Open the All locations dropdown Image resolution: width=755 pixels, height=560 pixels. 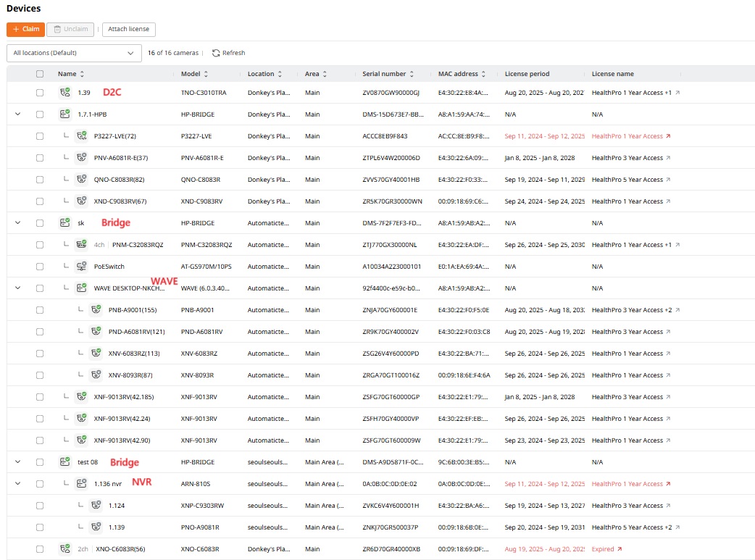[74, 53]
